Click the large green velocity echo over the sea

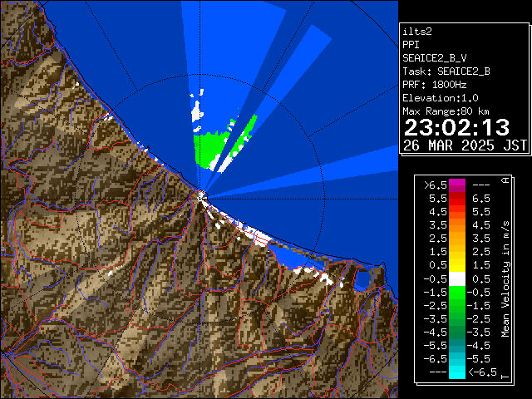(x=209, y=149)
